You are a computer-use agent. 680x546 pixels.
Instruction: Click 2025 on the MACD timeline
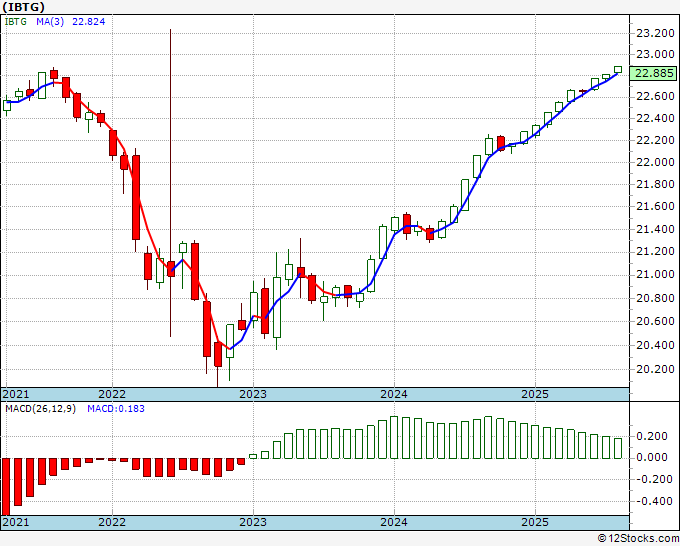coord(535,522)
